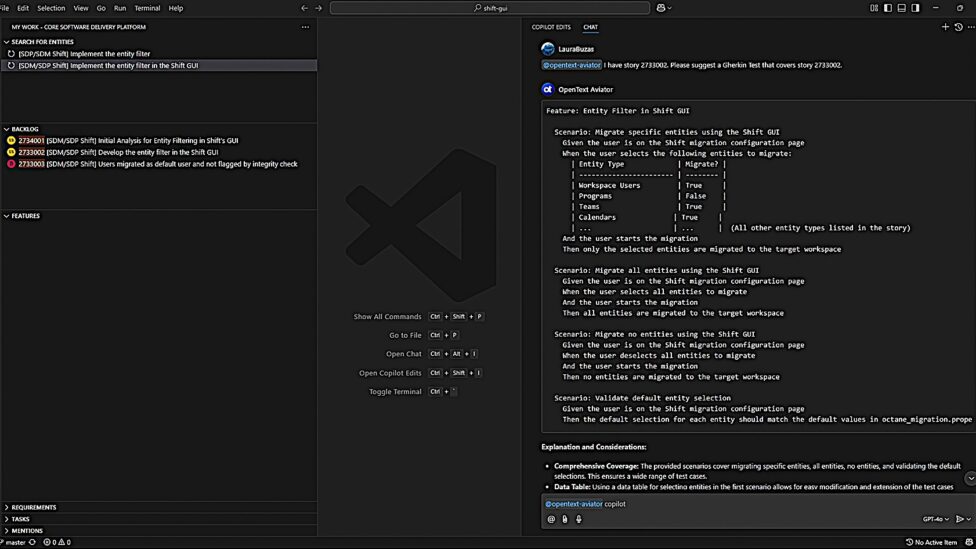The image size is (976, 549).
Task: Open My Work panel more actions ellipsis
Action: click(305, 27)
